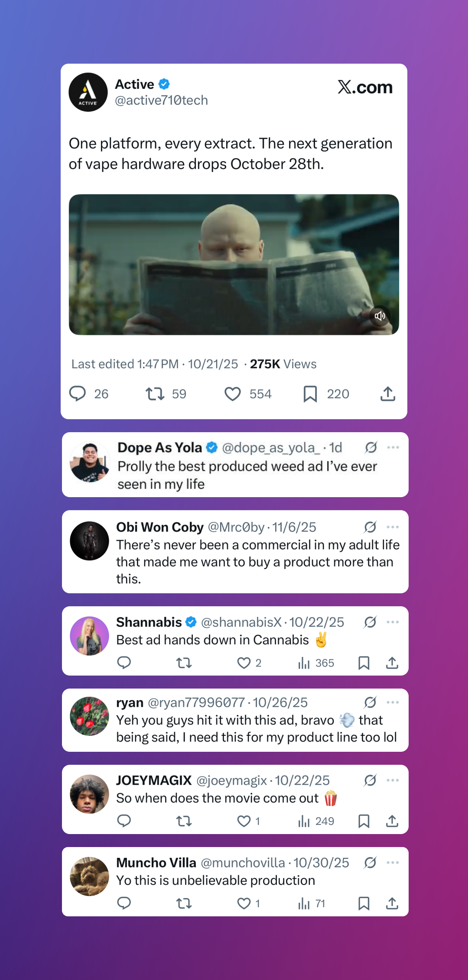
Task: Open more options on Dope As Yola reply
Action: click(x=393, y=447)
